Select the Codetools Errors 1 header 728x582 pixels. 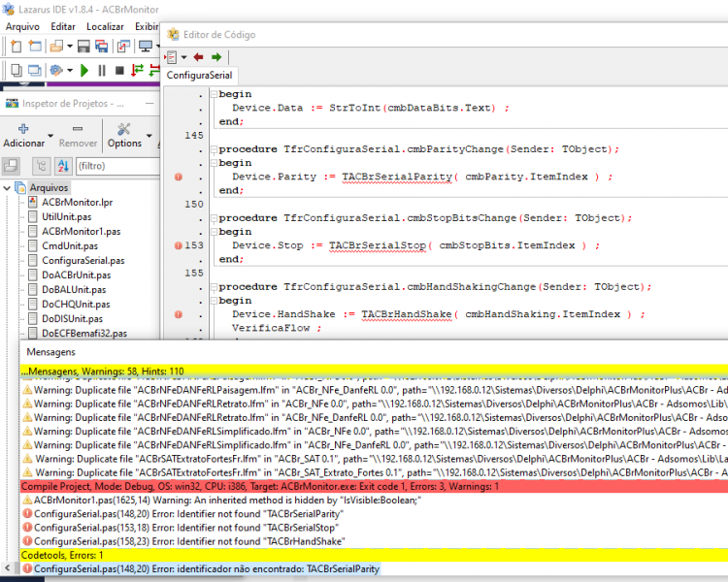pyautogui.click(x=374, y=555)
